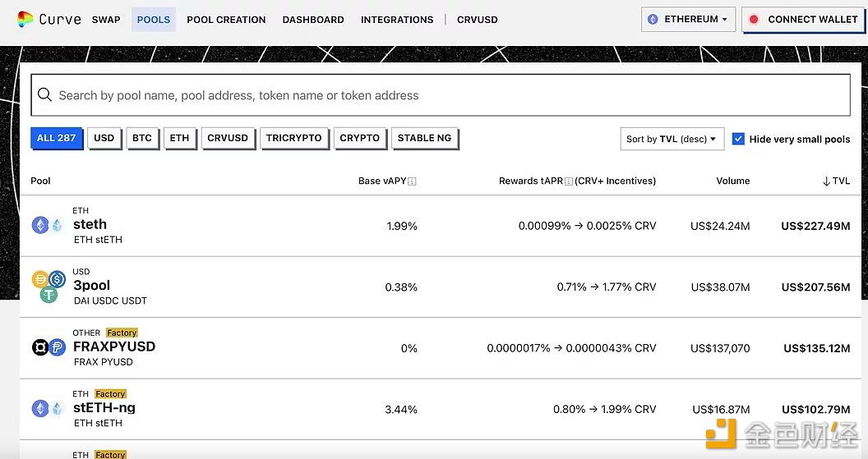Click the Connect Wallet button
Image resolution: width=868 pixels, height=459 pixels.
tap(803, 20)
